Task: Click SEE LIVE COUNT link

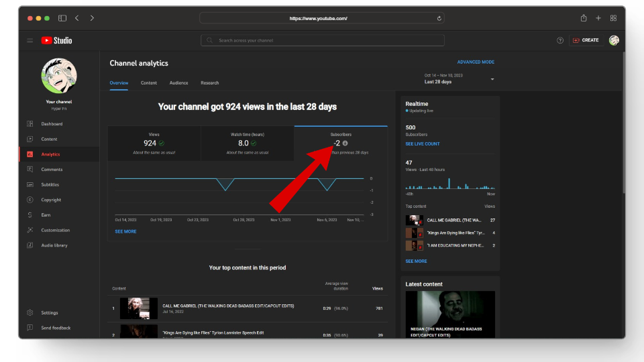Action: tap(423, 144)
